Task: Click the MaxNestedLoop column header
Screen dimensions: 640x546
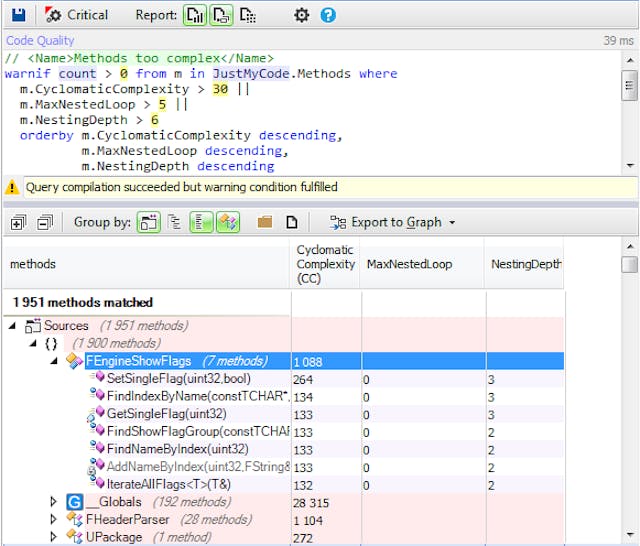Action: click(x=410, y=264)
